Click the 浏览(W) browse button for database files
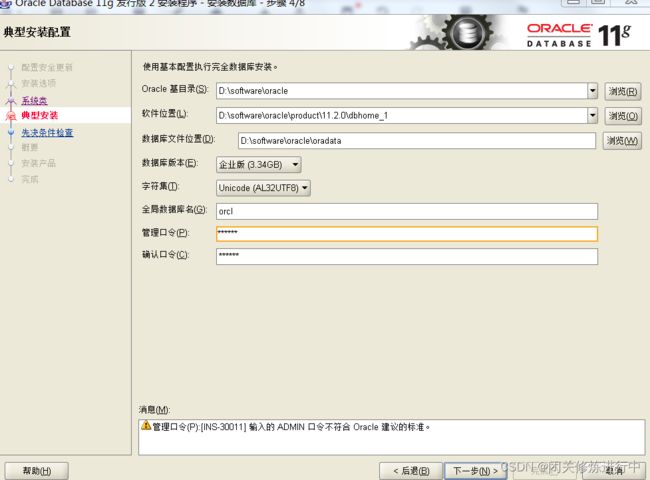The width and height of the screenshot is (650, 480). coord(622,141)
